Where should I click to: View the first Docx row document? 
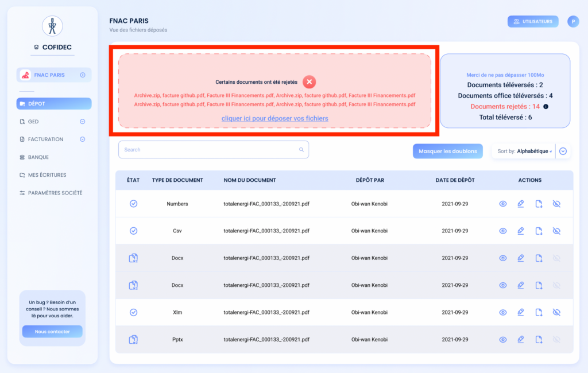(x=503, y=258)
